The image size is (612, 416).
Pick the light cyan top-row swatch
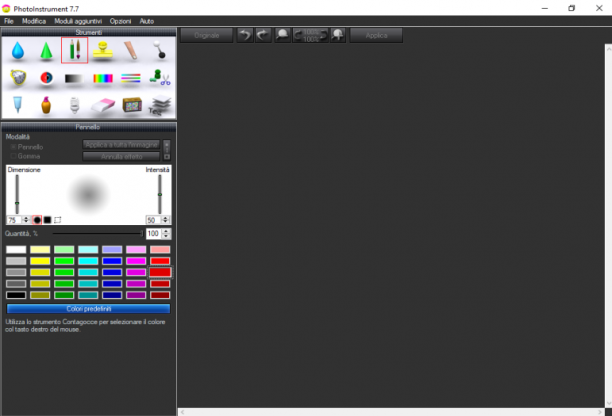88,249
